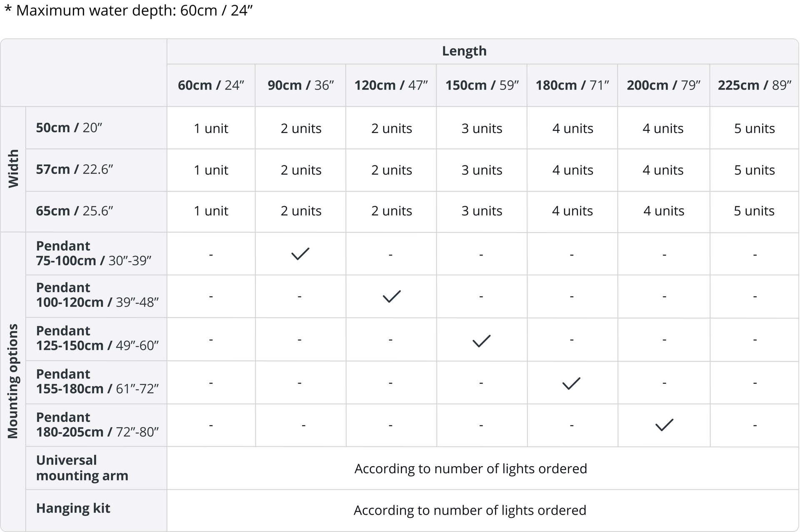Click the vertical Width label
800x532 pixels.
(x=13, y=169)
